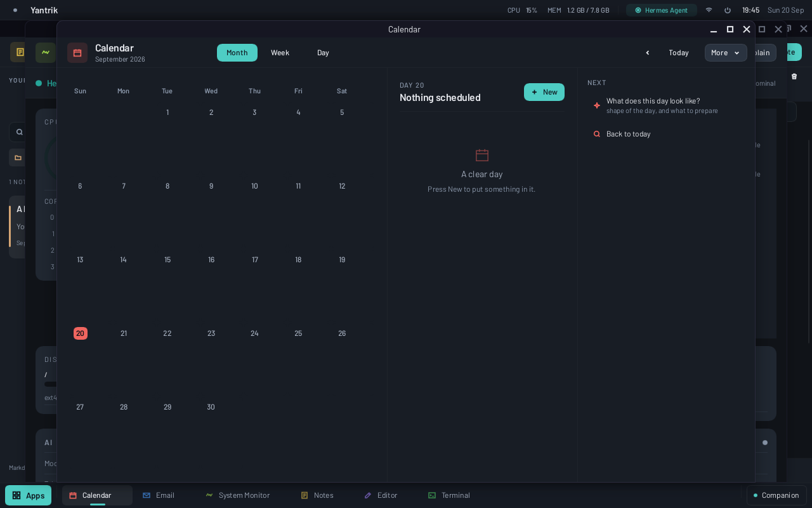The width and height of the screenshot is (812, 508).
Task: Click the power icon in the top bar
Action: [x=728, y=10]
